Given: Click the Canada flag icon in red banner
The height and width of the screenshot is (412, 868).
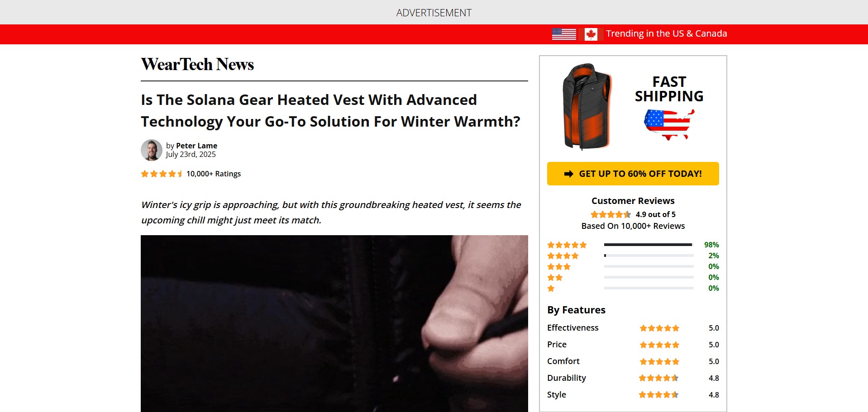Looking at the screenshot, I should coord(591,34).
